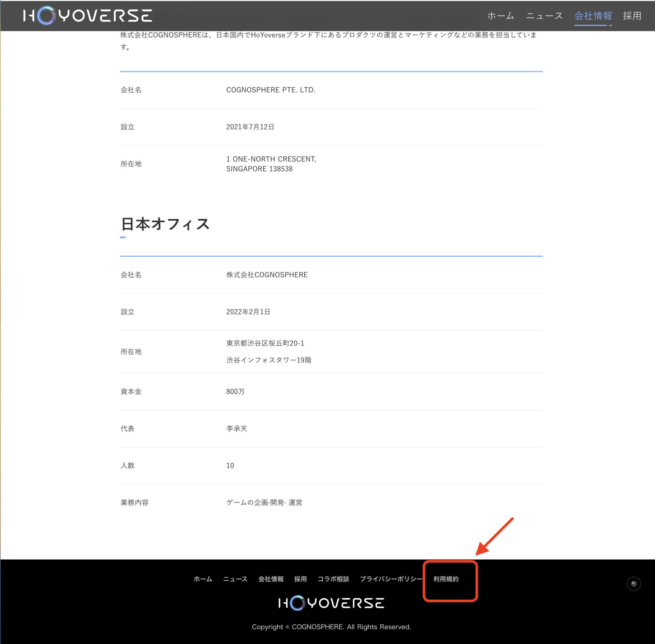Screen dimensions: 655x644
Task: Follow the footer ニュース link
Action: tap(235, 579)
